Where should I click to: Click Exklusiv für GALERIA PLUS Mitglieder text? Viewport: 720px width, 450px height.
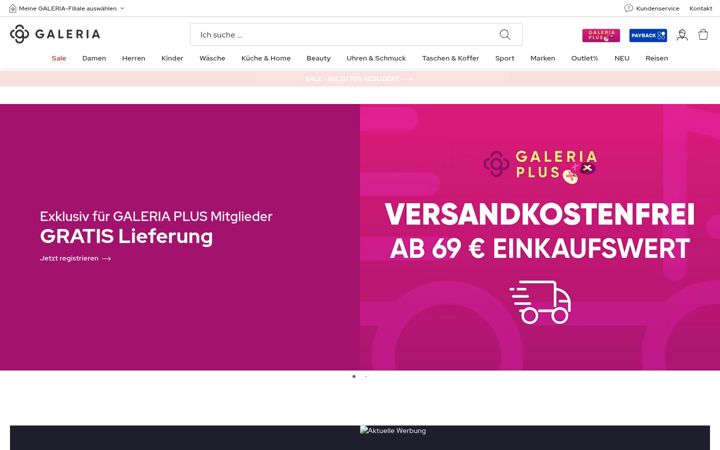[x=156, y=216]
